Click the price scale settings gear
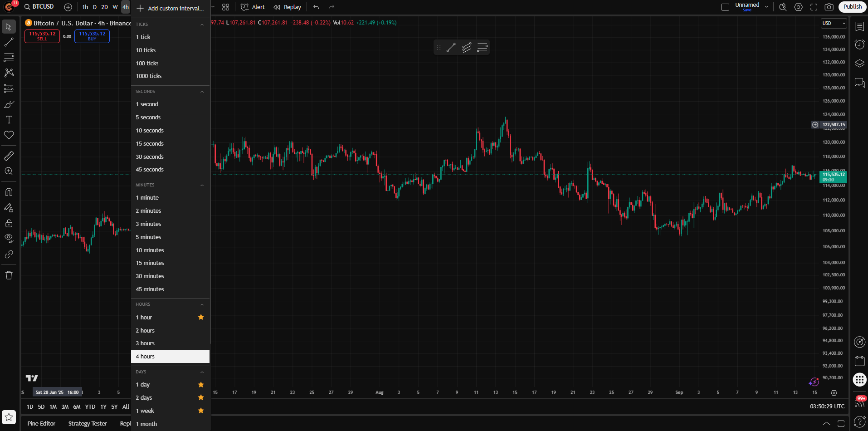 click(x=834, y=393)
